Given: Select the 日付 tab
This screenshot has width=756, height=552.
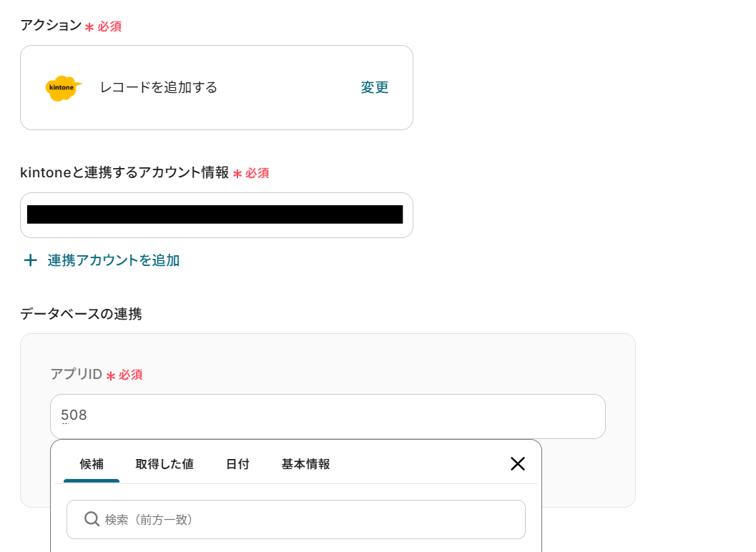Looking at the screenshot, I should (237, 464).
